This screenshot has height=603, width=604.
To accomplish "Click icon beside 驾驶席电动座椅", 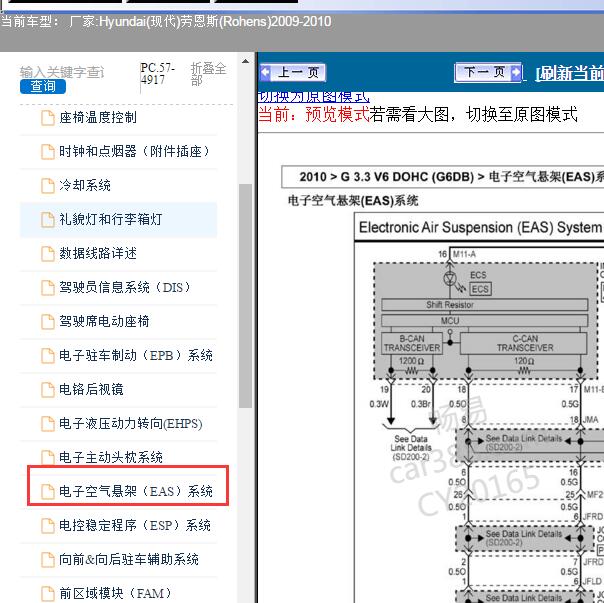I will (x=47, y=322).
